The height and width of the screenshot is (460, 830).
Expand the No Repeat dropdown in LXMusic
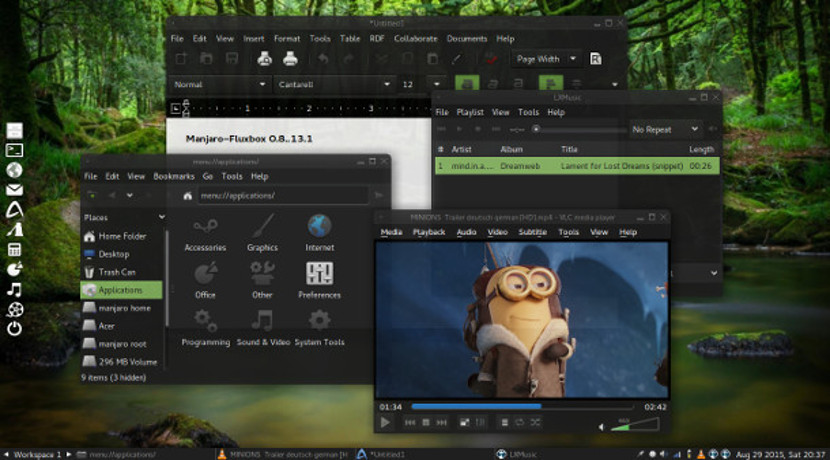point(665,129)
